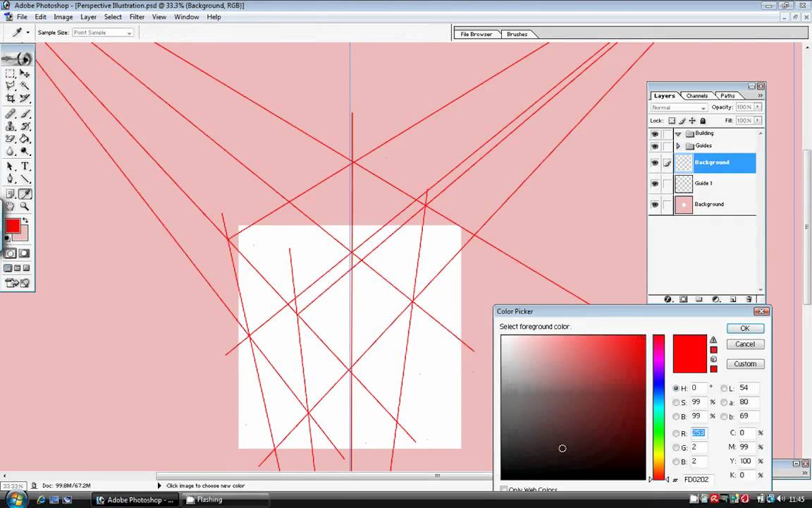Screen dimensions: 812x508
Task: Select the Slice tool
Action: 25,98
